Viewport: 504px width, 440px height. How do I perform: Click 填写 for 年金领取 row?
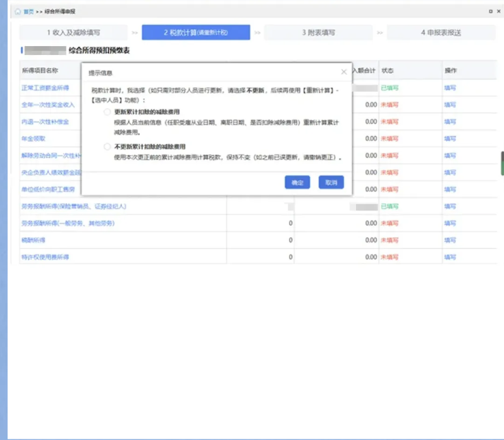(x=450, y=138)
